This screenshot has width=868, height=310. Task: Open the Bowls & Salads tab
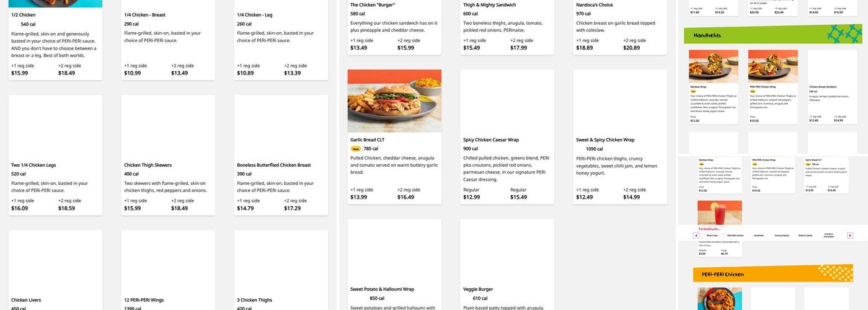[x=805, y=236]
